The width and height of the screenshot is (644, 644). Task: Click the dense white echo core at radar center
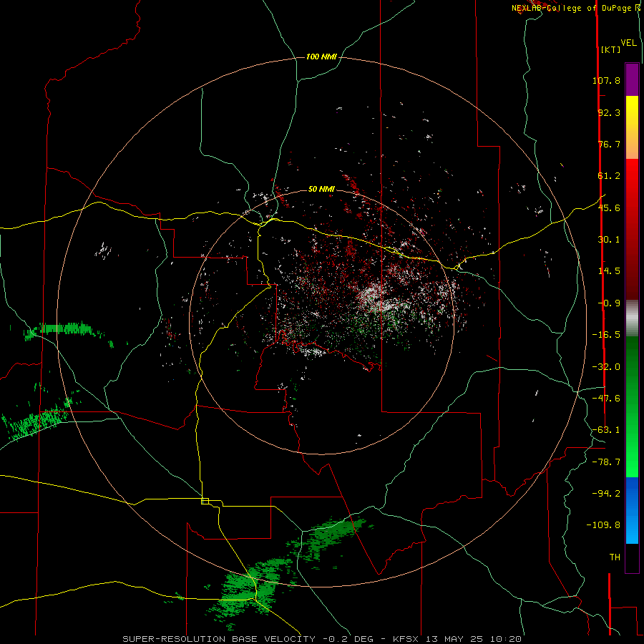(x=376, y=299)
